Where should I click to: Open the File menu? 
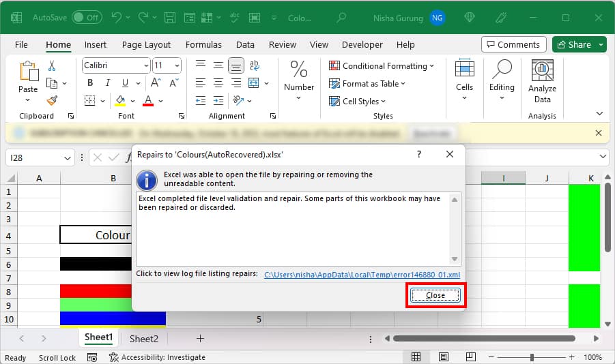pyautogui.click(x=21, y=45)
